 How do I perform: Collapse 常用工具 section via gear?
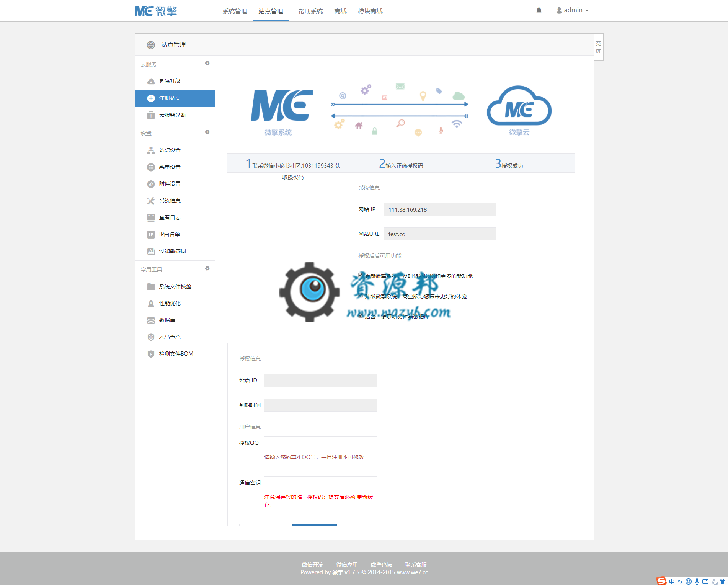click(x=207, y=269)
